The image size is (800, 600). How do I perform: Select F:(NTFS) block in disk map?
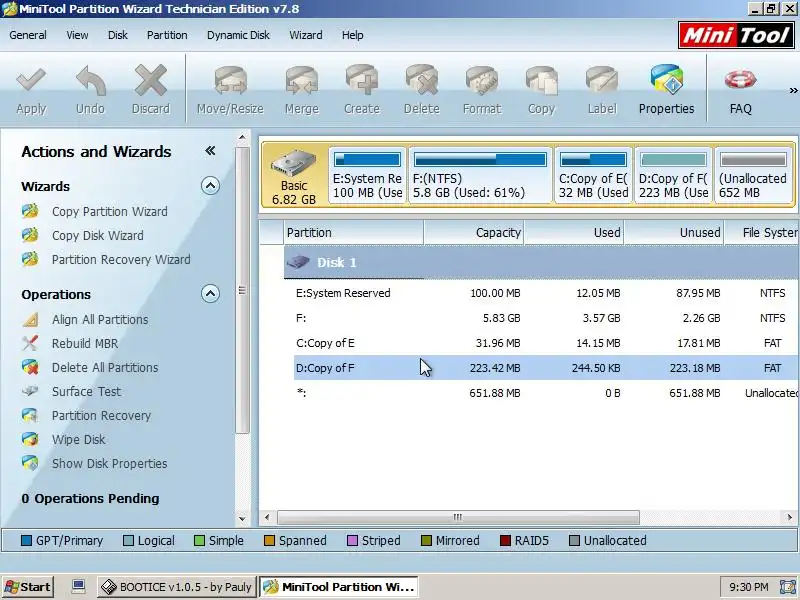tap(480, 175)
